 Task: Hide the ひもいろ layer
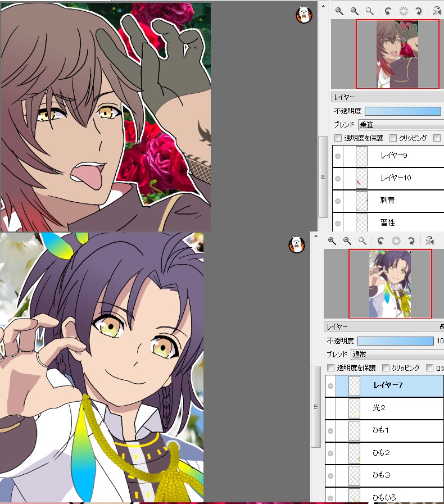tap(330, 498)
